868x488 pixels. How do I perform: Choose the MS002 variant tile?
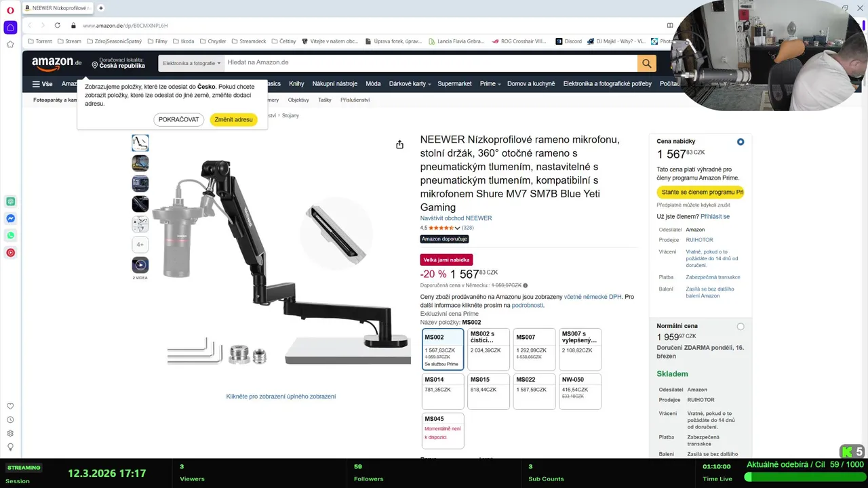tap(443, 350)
